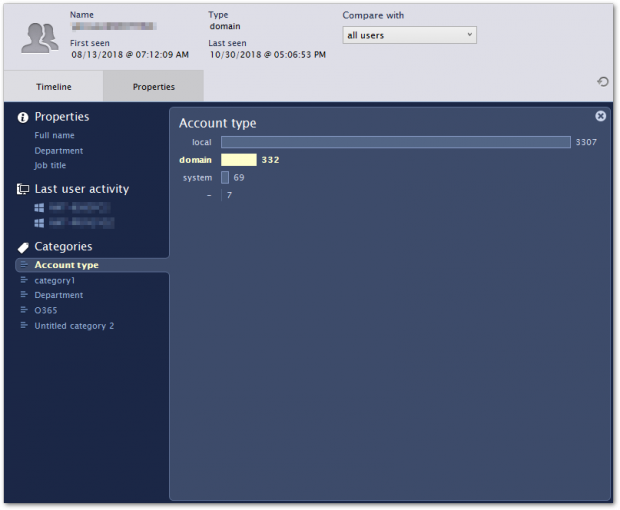Screen dimensions: 620x510
Task: Click the local account type bar
Action: [395, 142]
